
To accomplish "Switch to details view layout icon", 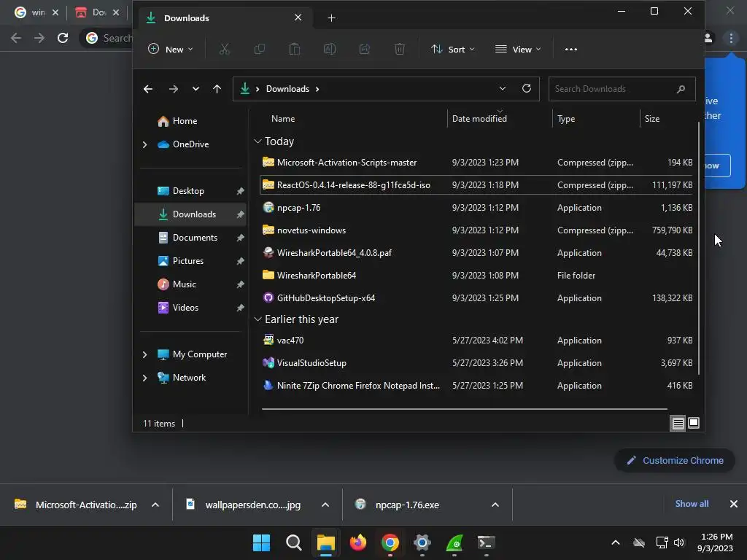I will [678, 423].
